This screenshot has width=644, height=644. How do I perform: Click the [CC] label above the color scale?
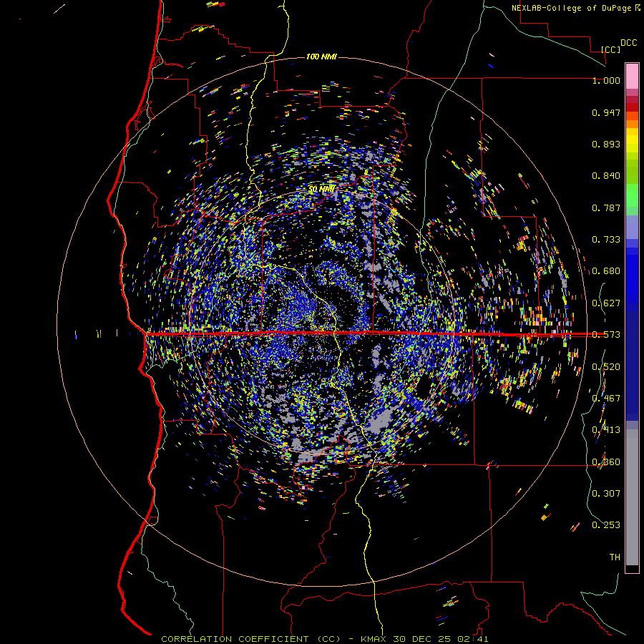(611, 49)
